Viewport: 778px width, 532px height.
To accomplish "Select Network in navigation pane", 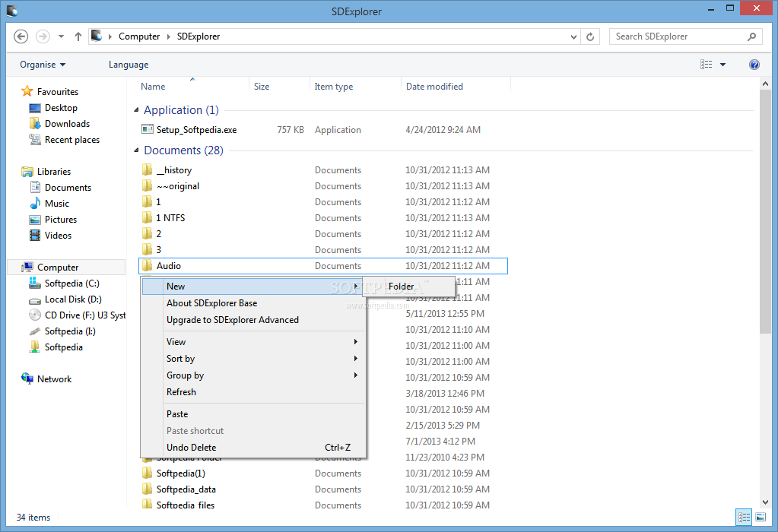I will point(46,378).
